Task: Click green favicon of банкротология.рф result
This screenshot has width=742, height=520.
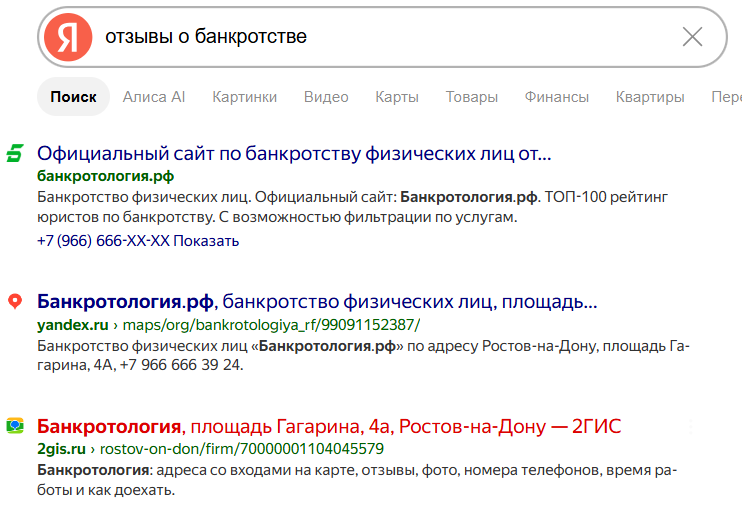Action: click(15, 153)
